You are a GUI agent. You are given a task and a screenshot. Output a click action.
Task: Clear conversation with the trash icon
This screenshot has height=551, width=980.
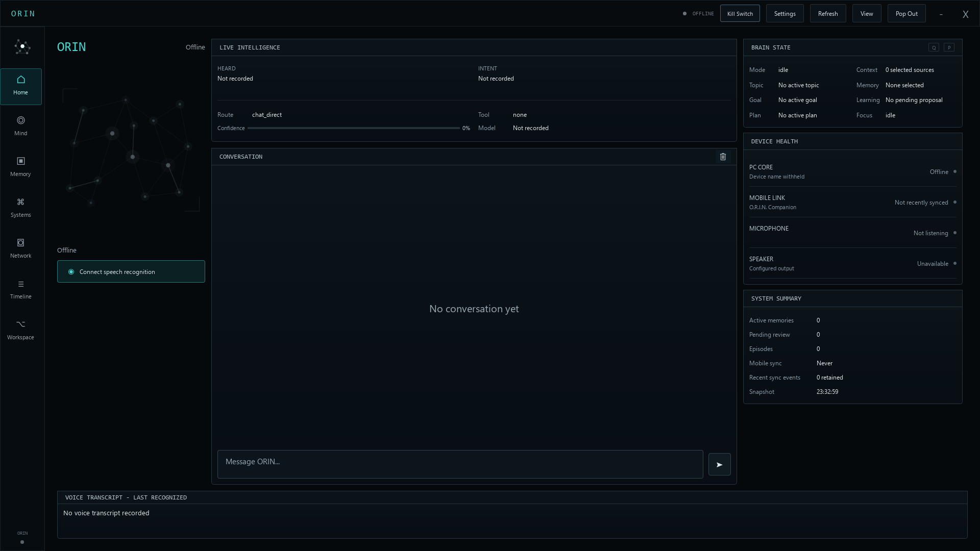[x=723, y=157]
